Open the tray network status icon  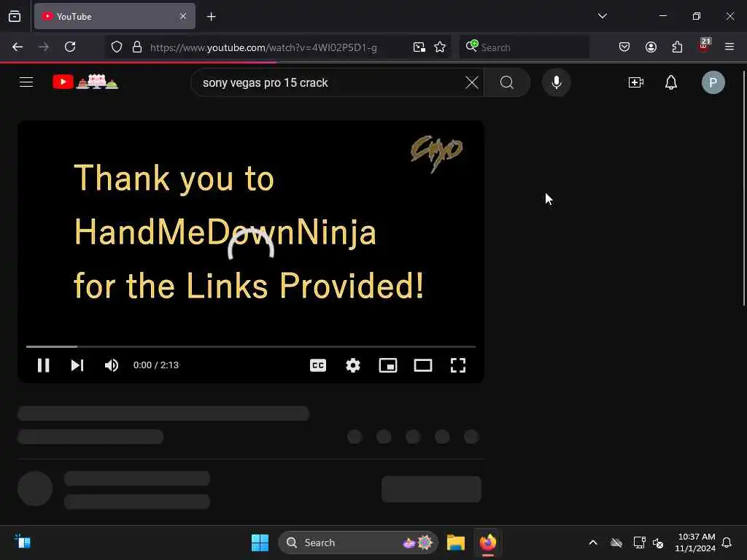[639, 542]
